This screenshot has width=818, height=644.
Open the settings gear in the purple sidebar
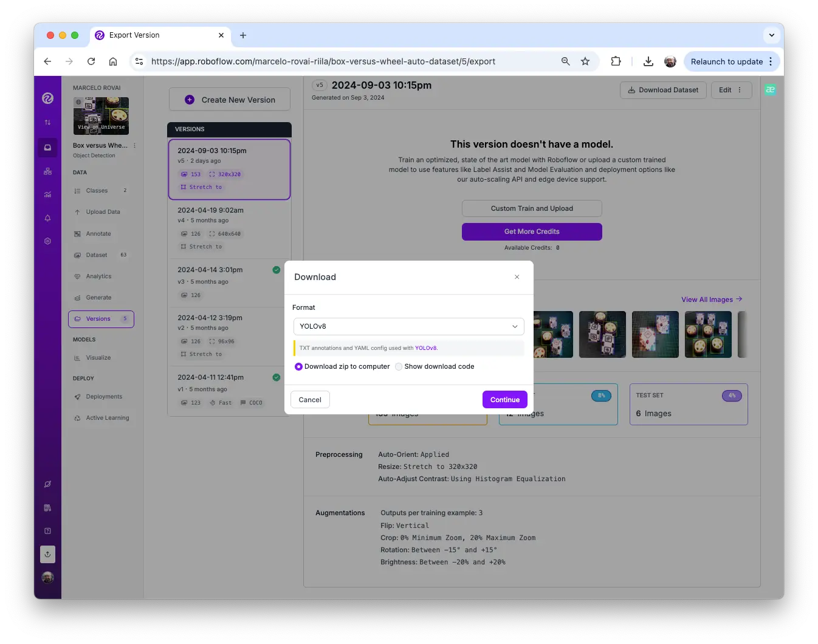47,241
